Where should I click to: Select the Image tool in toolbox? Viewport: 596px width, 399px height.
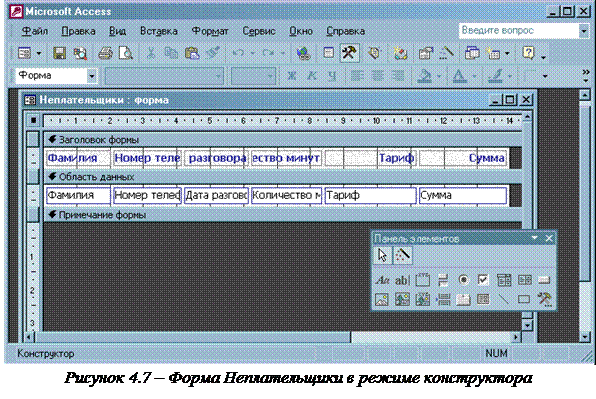[x=382, y=299]
